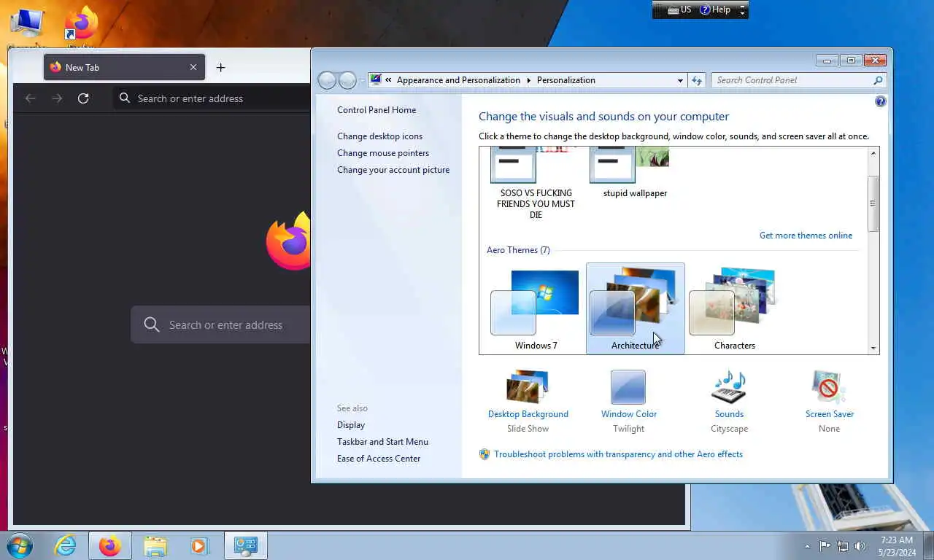Click the Firefox back arrow
The image size is (934, 560).
click(x=30, y=98)
